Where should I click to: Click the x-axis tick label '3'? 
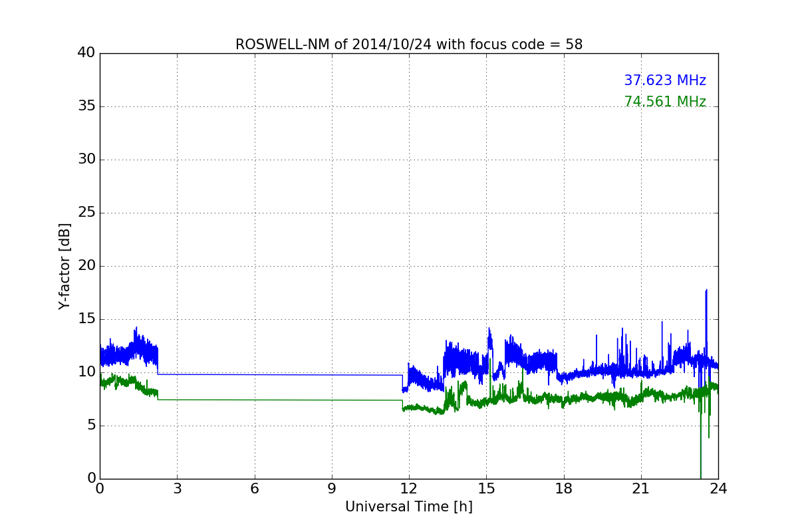(x=177, y=488)
